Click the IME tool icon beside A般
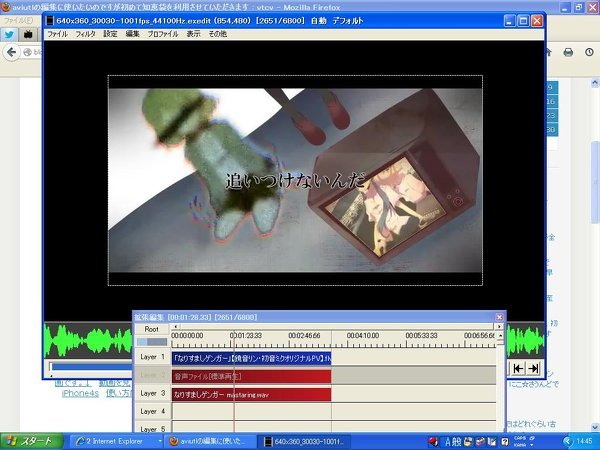The height and width of the screenshot is (450, 600). 468,442
